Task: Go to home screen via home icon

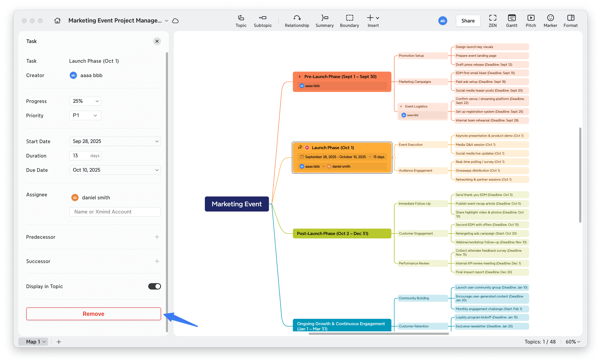Action: tap(57, 21)
